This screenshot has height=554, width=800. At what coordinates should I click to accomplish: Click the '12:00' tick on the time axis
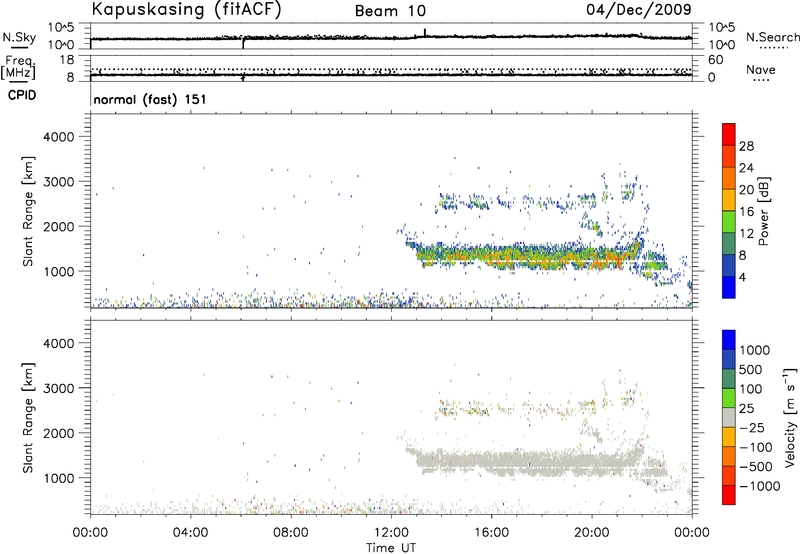[391, 532]
